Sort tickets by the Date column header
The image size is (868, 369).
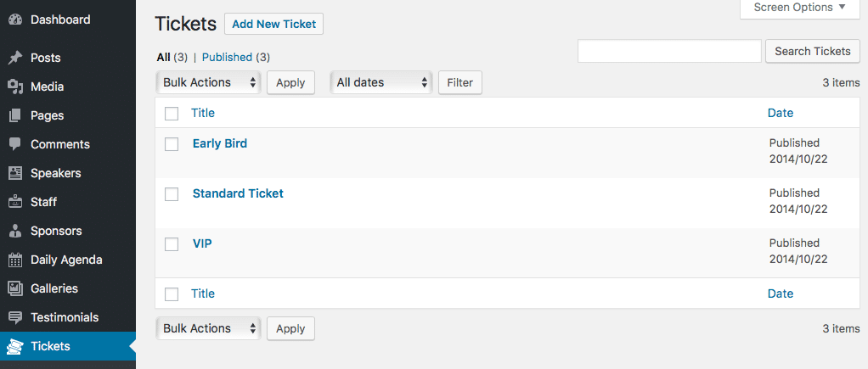tap(781, 113)
